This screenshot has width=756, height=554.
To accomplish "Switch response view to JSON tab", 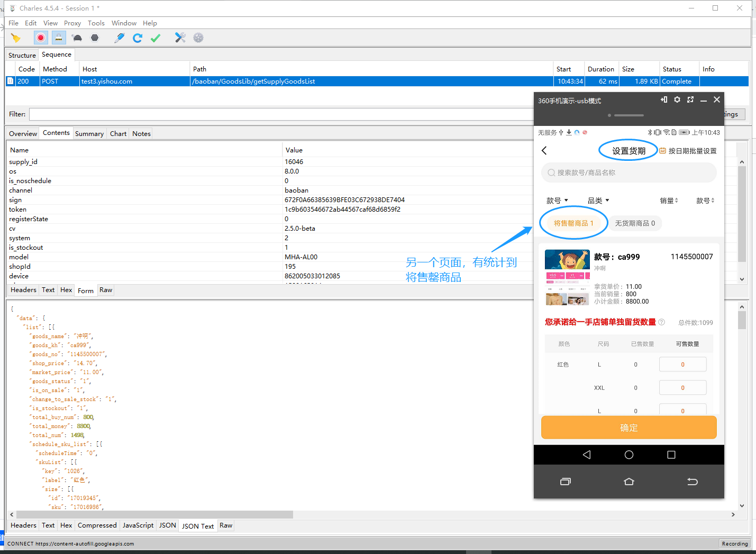I will pos(168,525).
